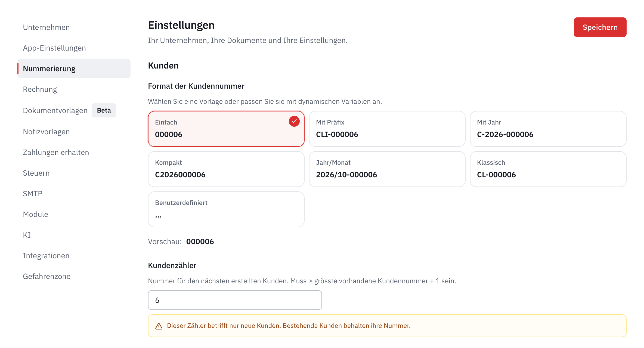
Task: Open Zahlungen erhalten settings
Action: (x=74, y=152)
